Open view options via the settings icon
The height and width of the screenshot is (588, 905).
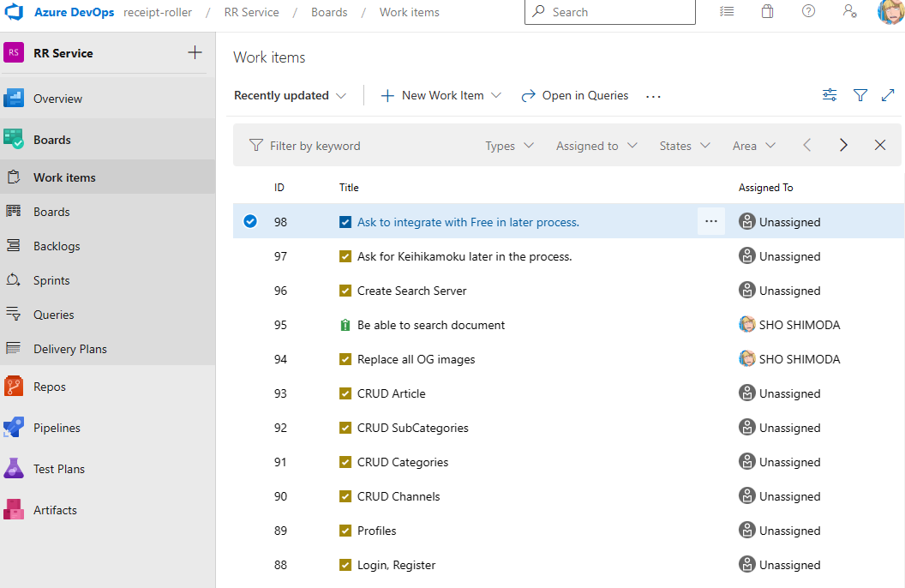click(x=829, y=95)
